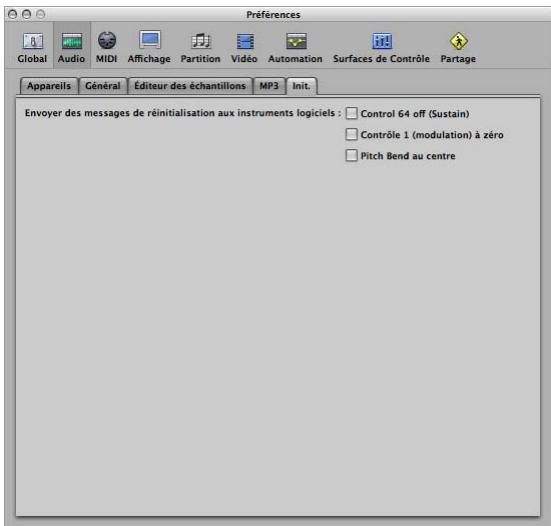The height and width of the screenshot is (526, 551).
Task: Open the MIDI preferences pane
Action: point(106,48)
